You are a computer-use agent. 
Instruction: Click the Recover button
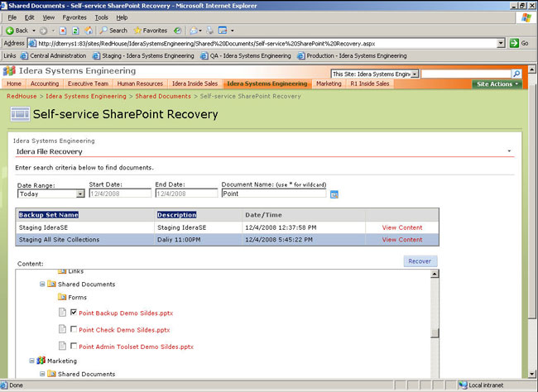[x=420, y=261]
